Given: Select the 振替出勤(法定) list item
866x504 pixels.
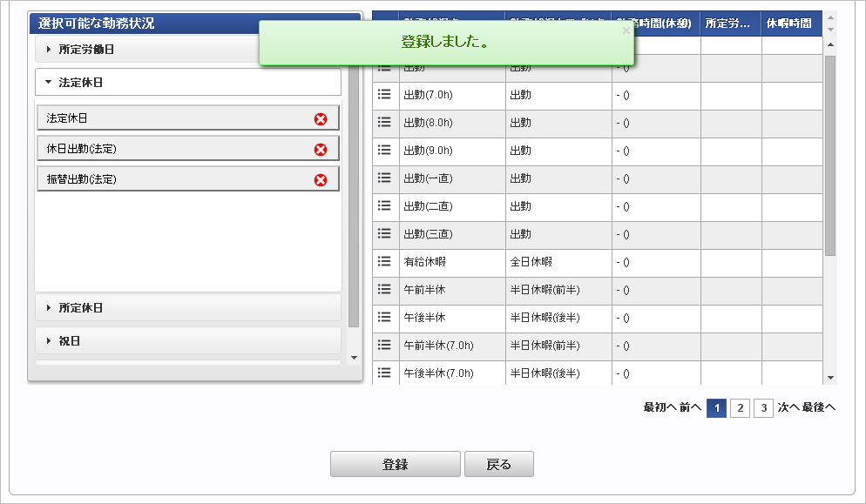Looking at the screenshot, I should (x=188, y=178).
